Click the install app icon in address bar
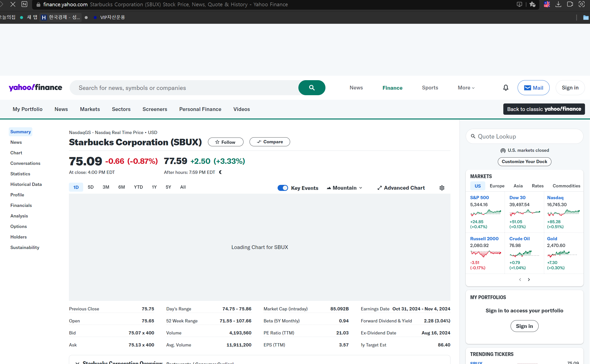This screenshot has height=364, width=590. click(x=519, y=4)
